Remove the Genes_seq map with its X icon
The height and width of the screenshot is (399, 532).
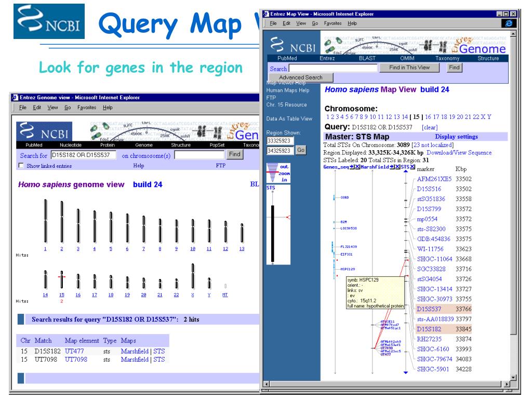pos(357,167)
